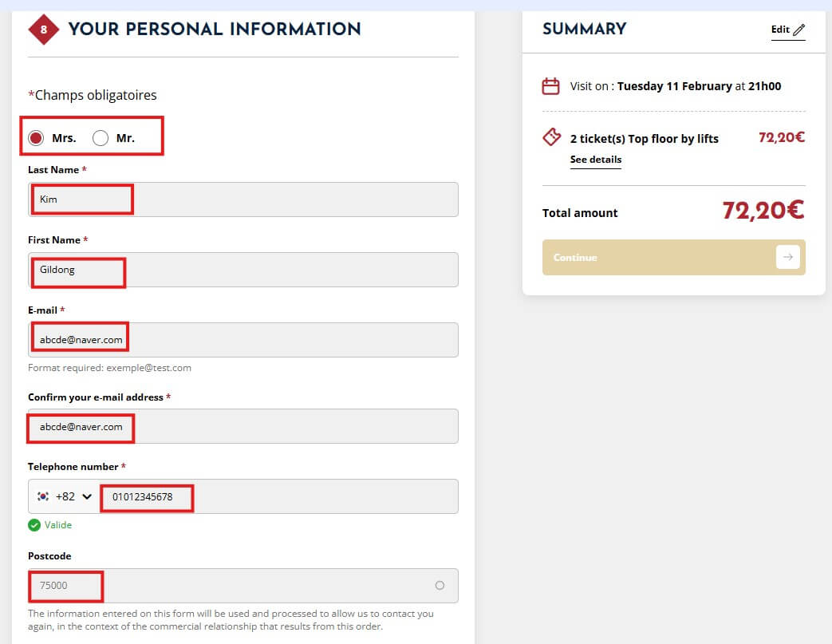
Task: Click the green Valide checkmark icon
Action: click(x=34, y=525)
